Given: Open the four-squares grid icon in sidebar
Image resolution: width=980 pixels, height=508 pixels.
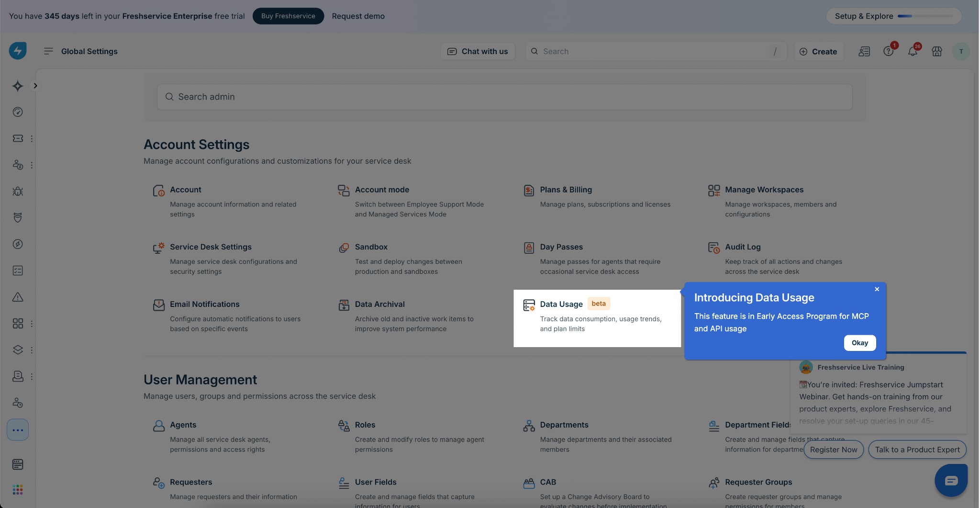Looking at the screenshot, I should click(x=18, y=324).
